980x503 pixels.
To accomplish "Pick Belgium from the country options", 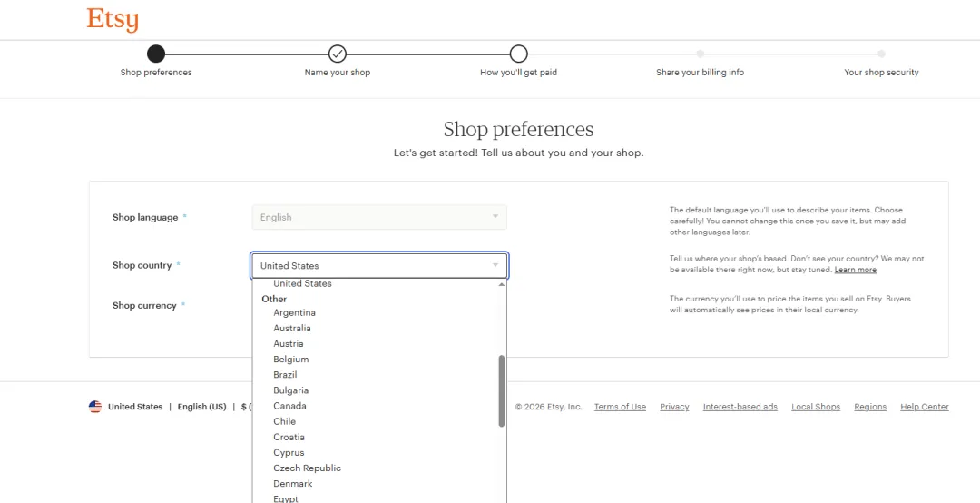I will click(290, 360).
